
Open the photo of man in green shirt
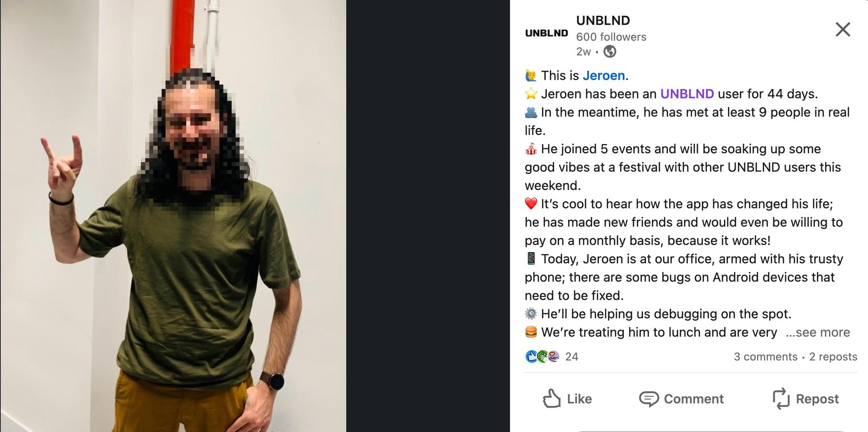pos(173,216)
